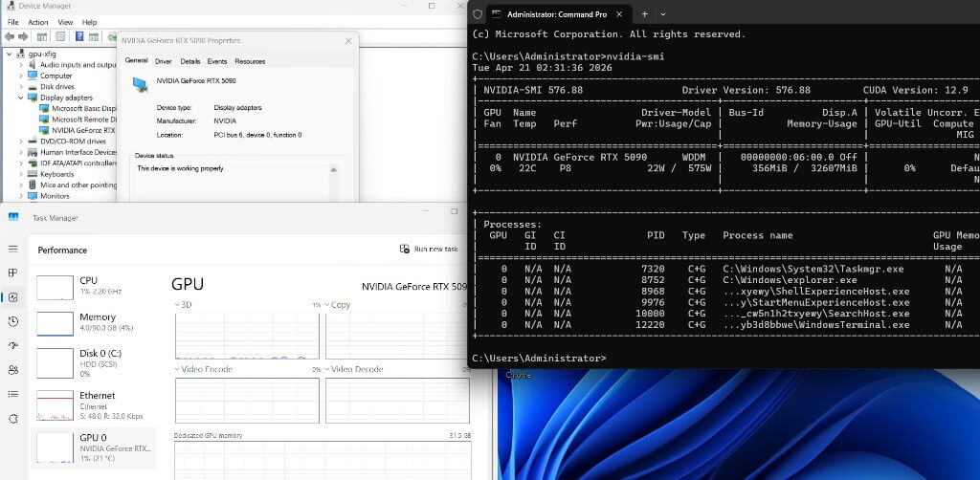Open Startup apps in Task Manager sidebar
The height and width of the screenshot is (480, 980).
point(13,346)
